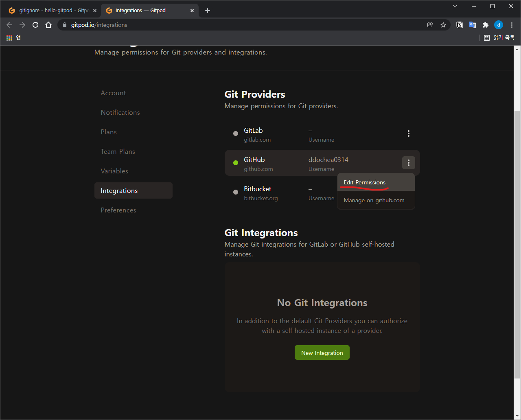Open the reading list button
This screenshot has height=420, width=521.
499,37
